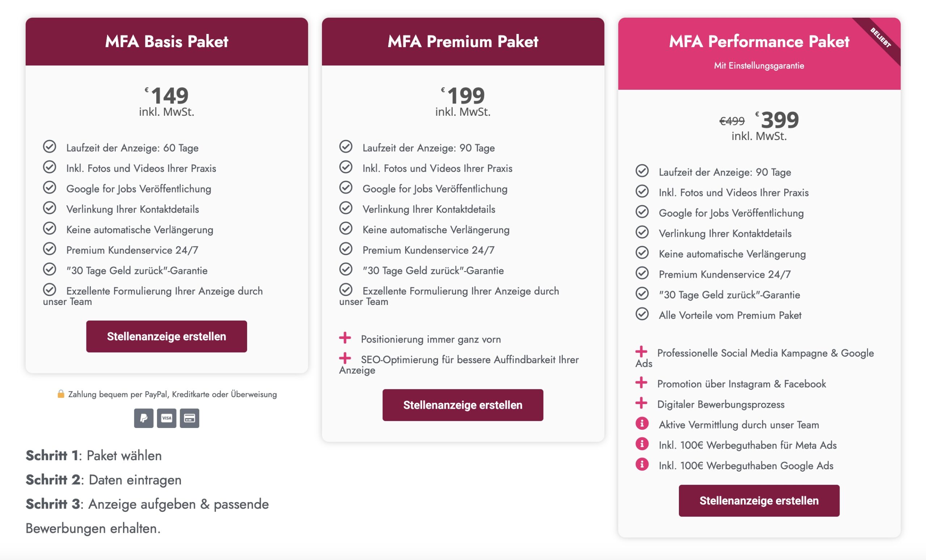Click the MFA Basis Paket header
Viewport: 926px width, 560px height.
pyautogui.click(x=166, y=41)
